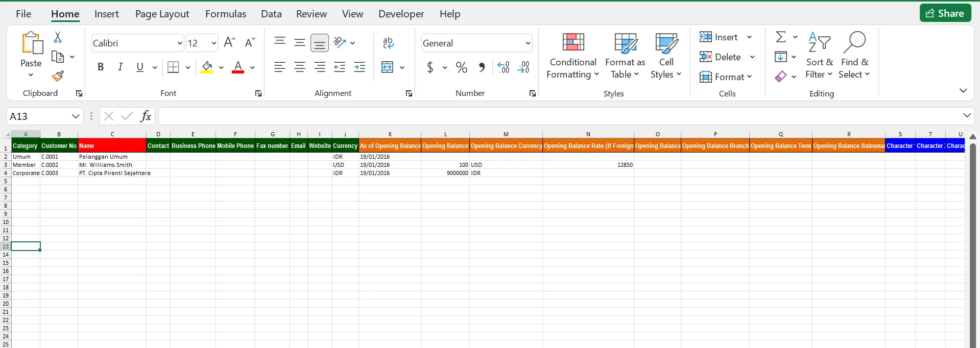Click the Merge & Center icon
This screenshot has height=348, width=980.
(388, 67)
